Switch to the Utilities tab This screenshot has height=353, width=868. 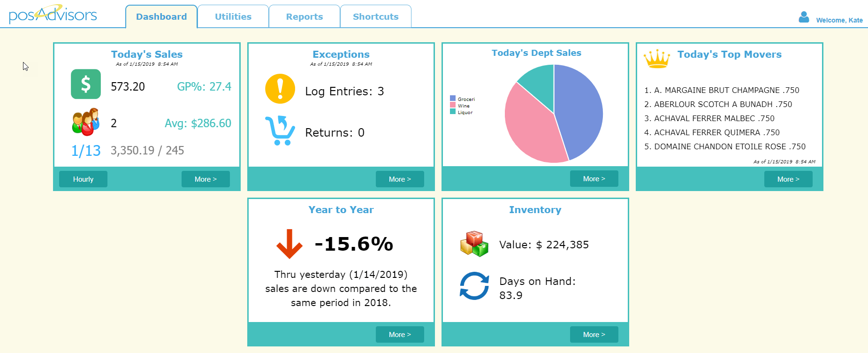click(233, 17)
